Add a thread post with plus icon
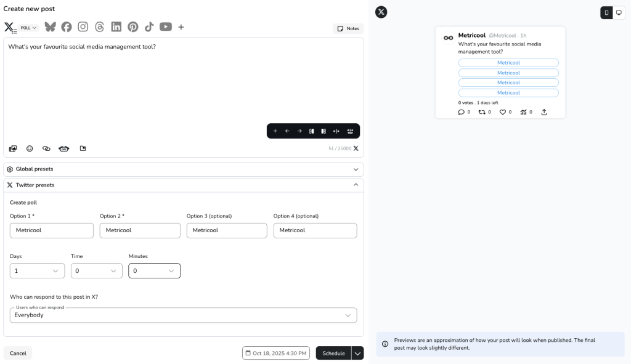Image resolution: width=631 pixels, height=364 pixels. pyautogui.click(x=275, y=131)
